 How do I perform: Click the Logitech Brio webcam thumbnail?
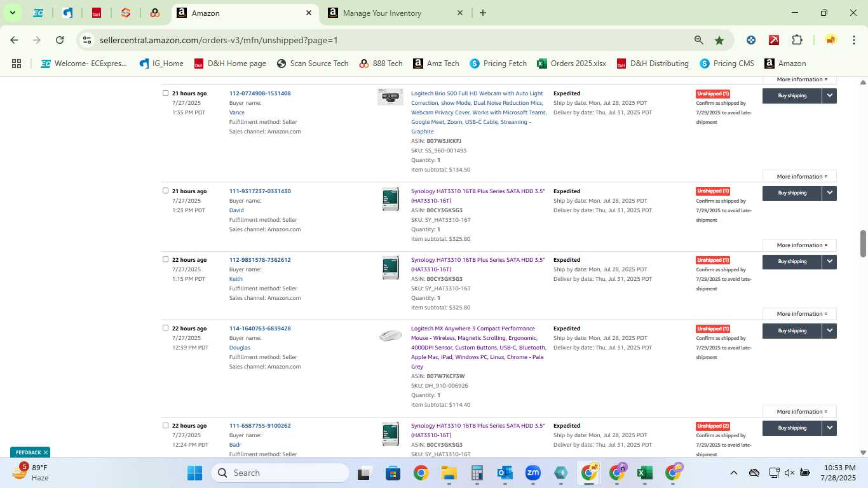point(390,97)
